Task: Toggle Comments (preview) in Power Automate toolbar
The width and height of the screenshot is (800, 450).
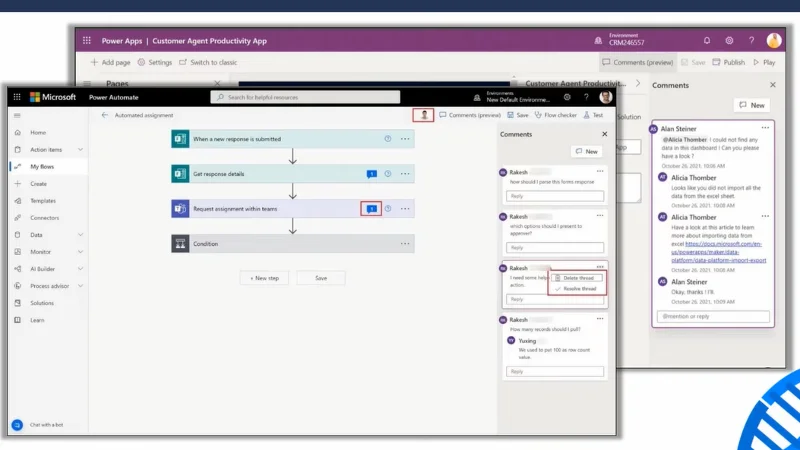Action: coord(470,115)
